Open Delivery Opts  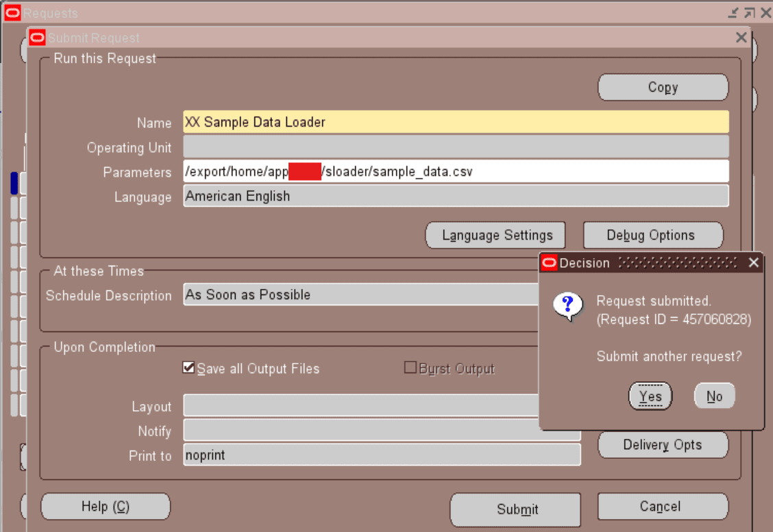[x=663, y=444]
